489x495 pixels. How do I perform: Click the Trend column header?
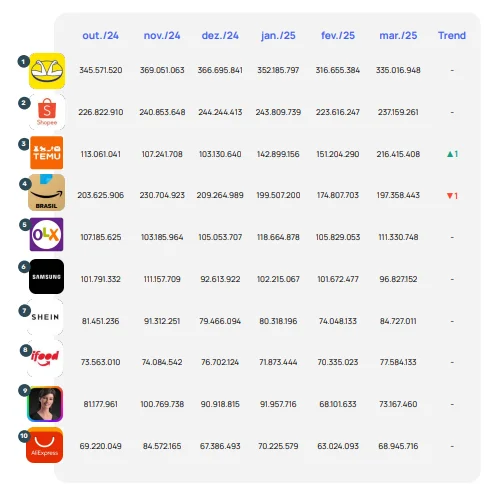452,36
